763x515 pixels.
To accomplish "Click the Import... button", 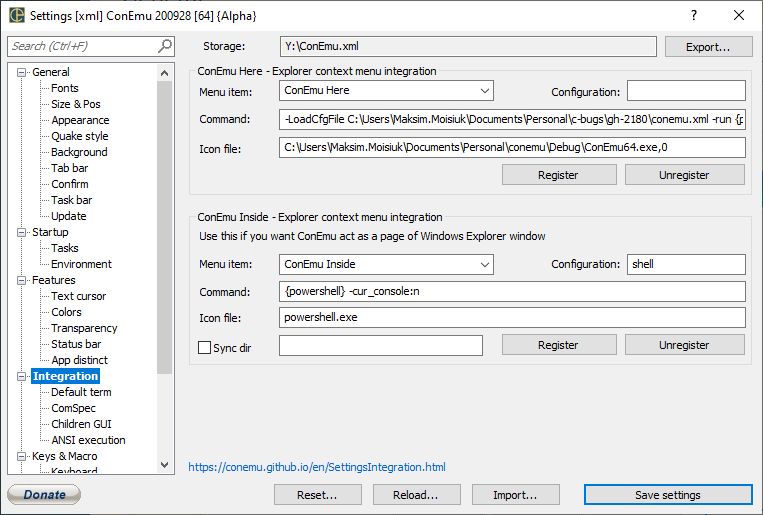I will (x=516, y=495).
